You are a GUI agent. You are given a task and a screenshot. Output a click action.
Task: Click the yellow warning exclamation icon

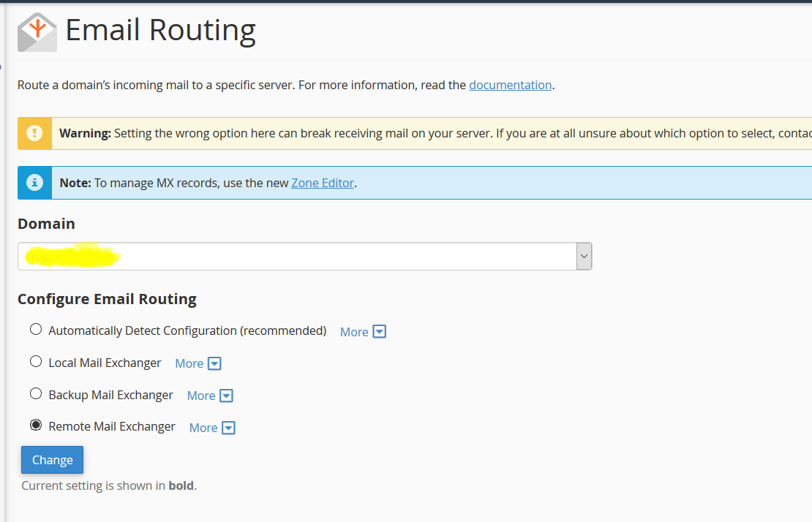click(34, 133)
